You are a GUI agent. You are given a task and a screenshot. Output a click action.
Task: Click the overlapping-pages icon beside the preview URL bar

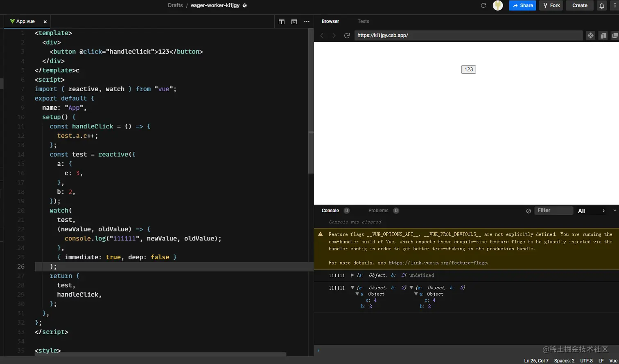pyautogui.click(x=603, y=36)
